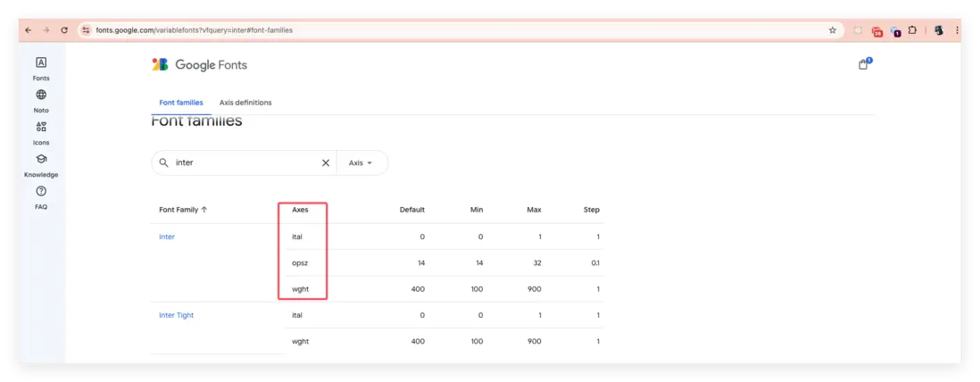Screen dimensions: 980x382
Task: Click the Max column header
Action: 535,210
